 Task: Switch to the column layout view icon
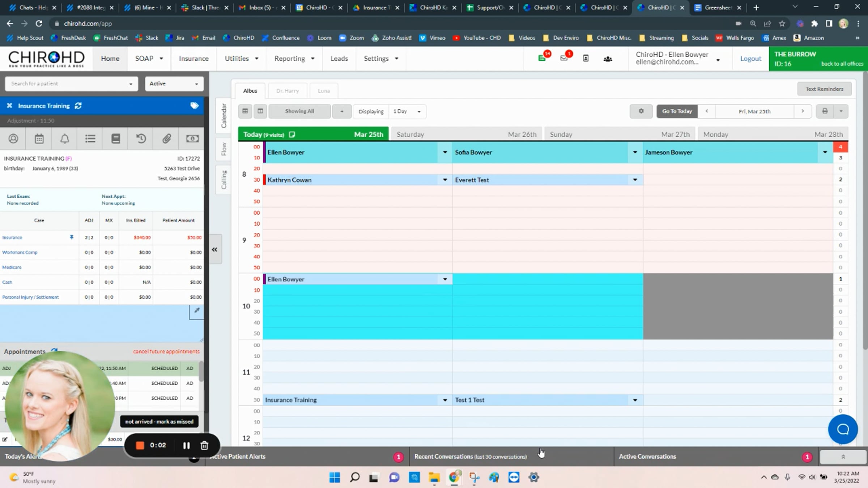[x=260, y=111]
